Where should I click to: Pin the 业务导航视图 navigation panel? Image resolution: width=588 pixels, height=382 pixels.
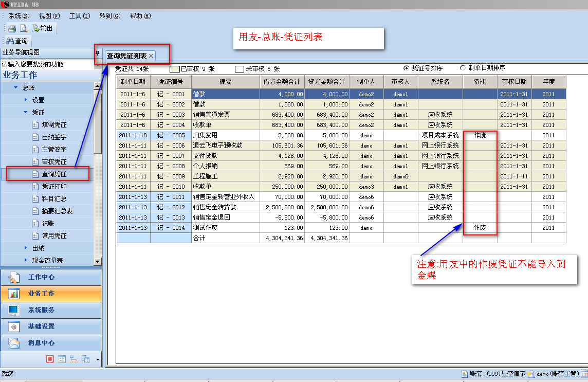pos(98,53)
